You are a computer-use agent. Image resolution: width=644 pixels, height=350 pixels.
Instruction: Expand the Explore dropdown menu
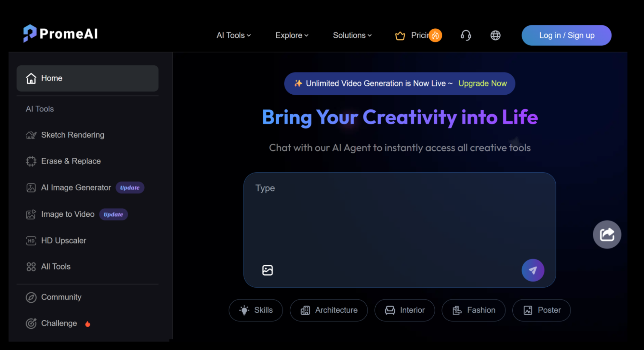tap(292, 35)
